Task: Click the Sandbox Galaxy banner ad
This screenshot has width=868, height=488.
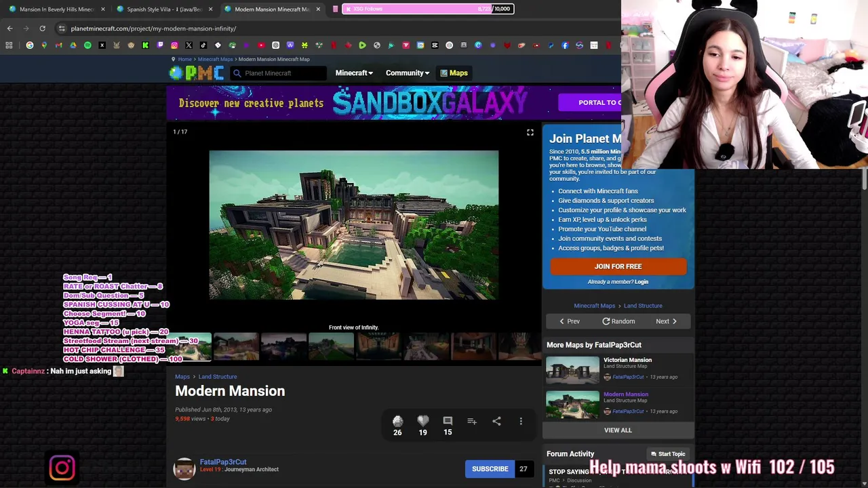Action: click(x=393, y=103)
